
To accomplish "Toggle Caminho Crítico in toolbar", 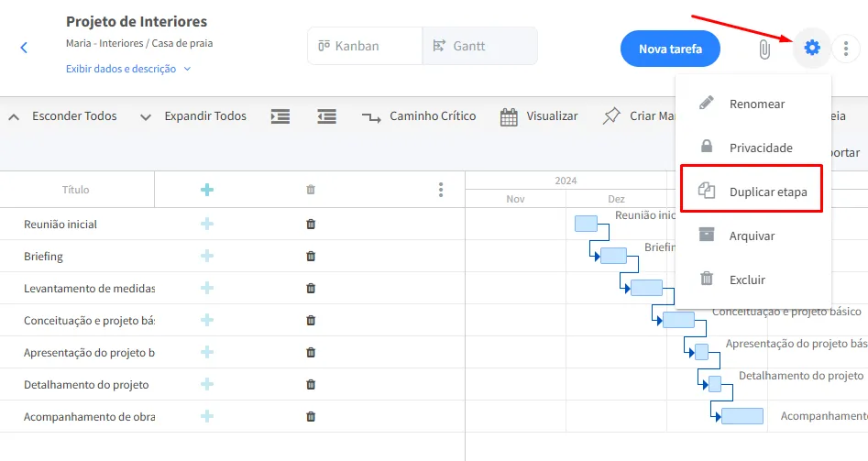I will (420, 116).
